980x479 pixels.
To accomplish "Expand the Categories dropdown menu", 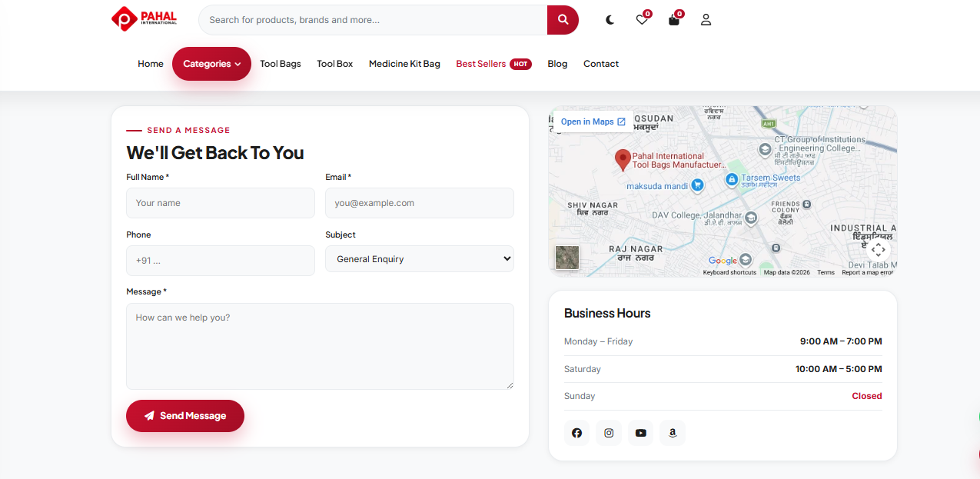I will click(212, 64).
